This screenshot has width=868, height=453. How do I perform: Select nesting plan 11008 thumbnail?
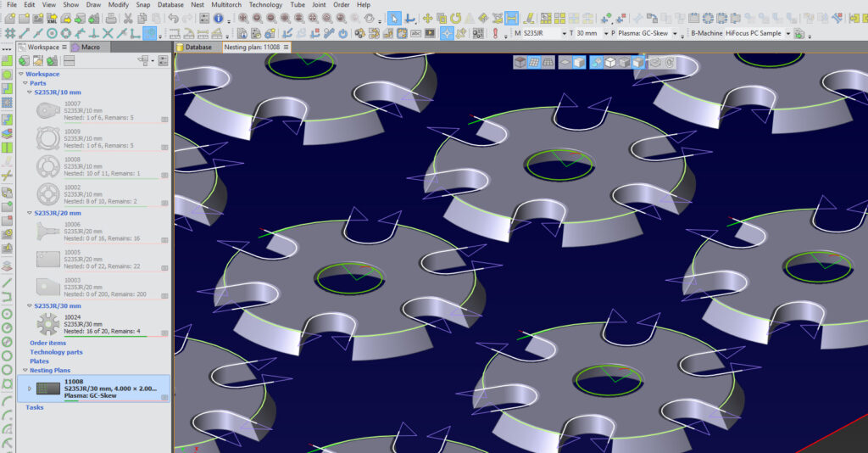point(48,389)
